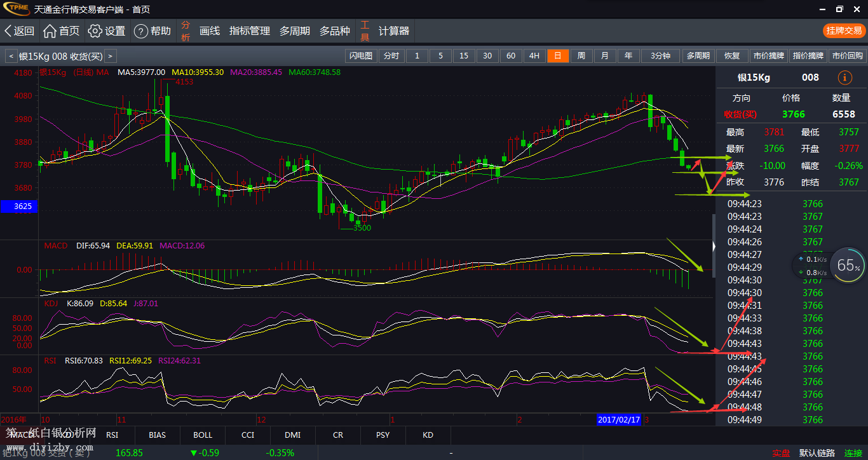Switch to the MACD indicator tab
This screenshot has height=460, width=868.
(22, 435)
